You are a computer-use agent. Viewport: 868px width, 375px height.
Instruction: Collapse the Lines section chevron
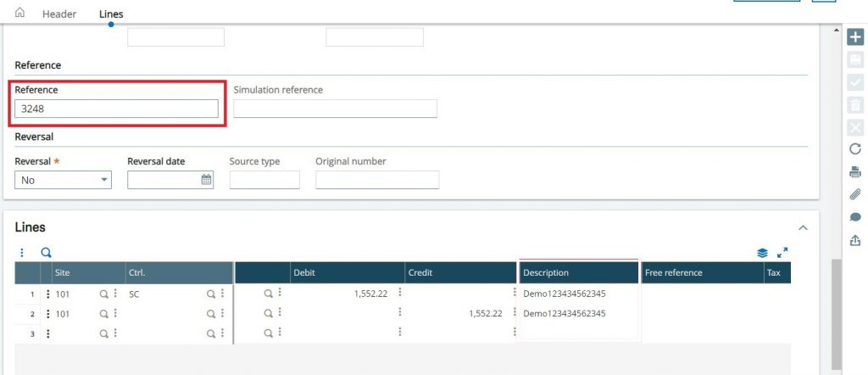[803, 227]
